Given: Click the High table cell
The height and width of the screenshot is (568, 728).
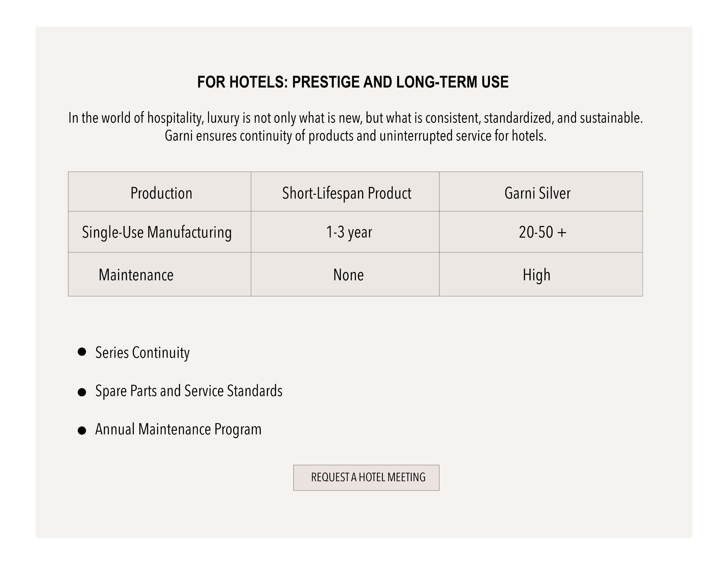Looking at the screenshot, I should click(536, 275).
